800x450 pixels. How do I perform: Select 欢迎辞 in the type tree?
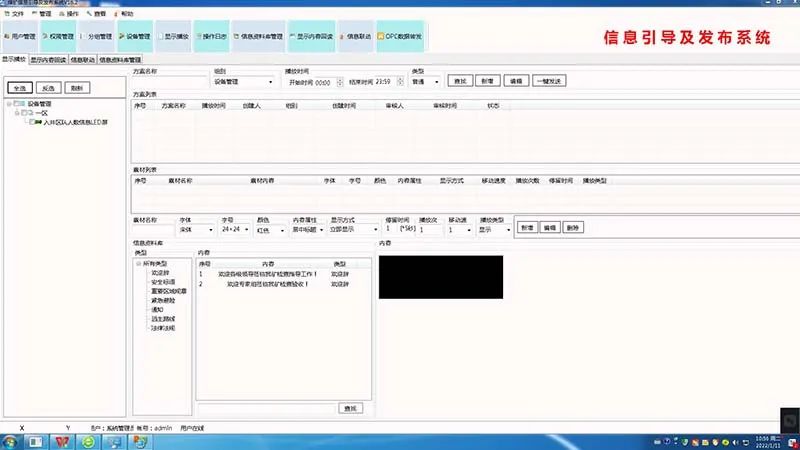[160, 273]
